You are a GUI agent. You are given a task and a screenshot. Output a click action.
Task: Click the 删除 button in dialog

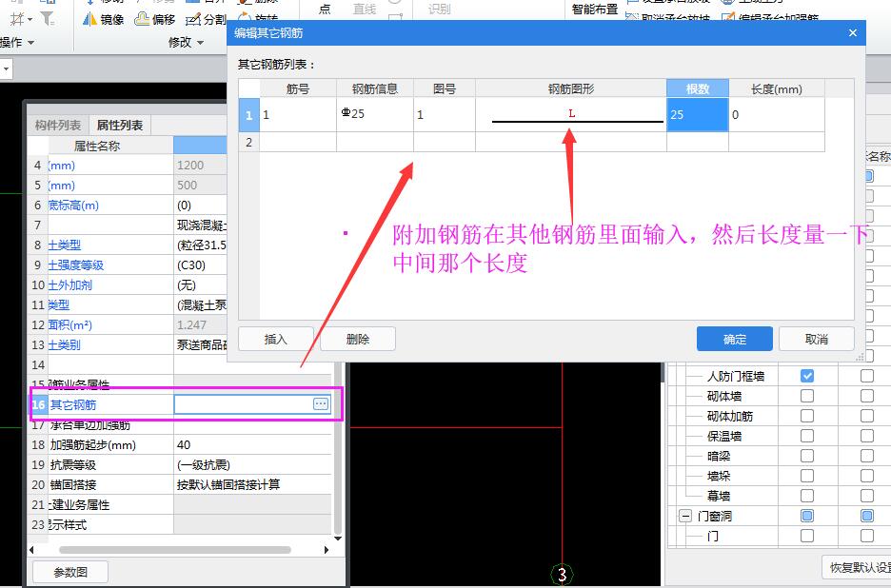[x=358, y=339]
